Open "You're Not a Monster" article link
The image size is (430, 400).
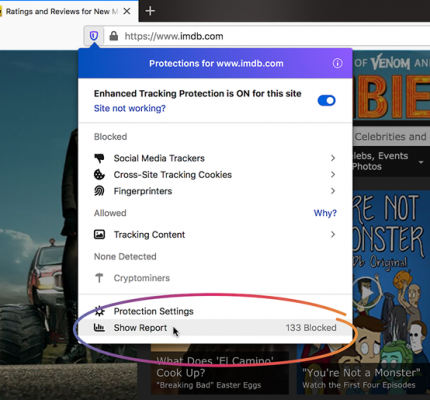pos(361,373)
